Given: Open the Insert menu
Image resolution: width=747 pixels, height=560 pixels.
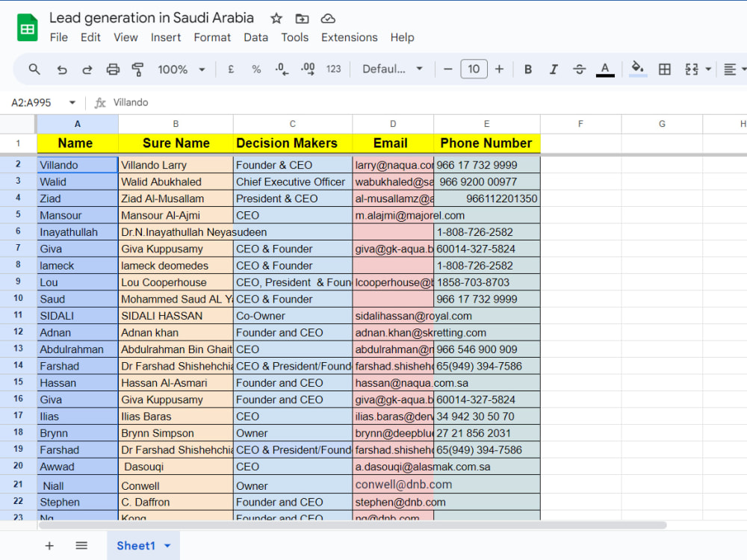Looking at the screenshot, I should [x=166, y=37].
